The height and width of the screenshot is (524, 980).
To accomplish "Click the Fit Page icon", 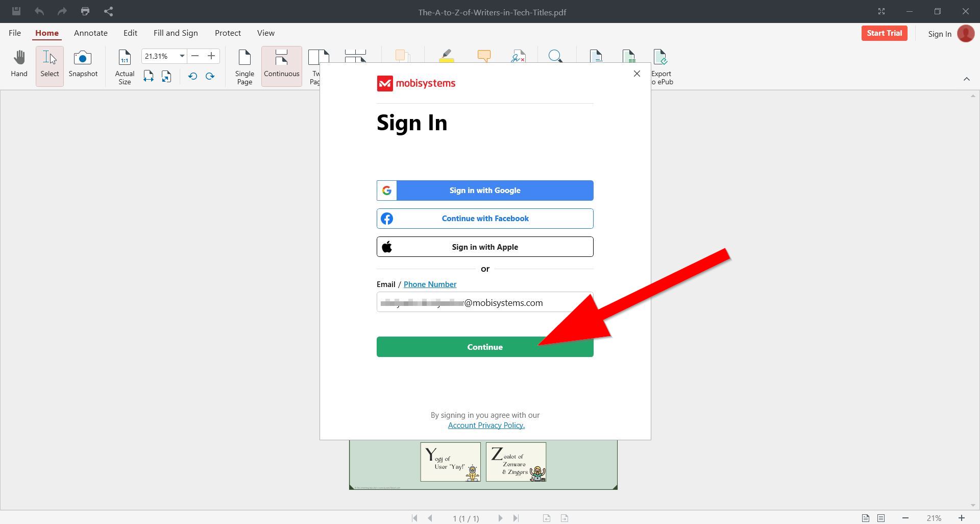I will (x=166, y=76).
